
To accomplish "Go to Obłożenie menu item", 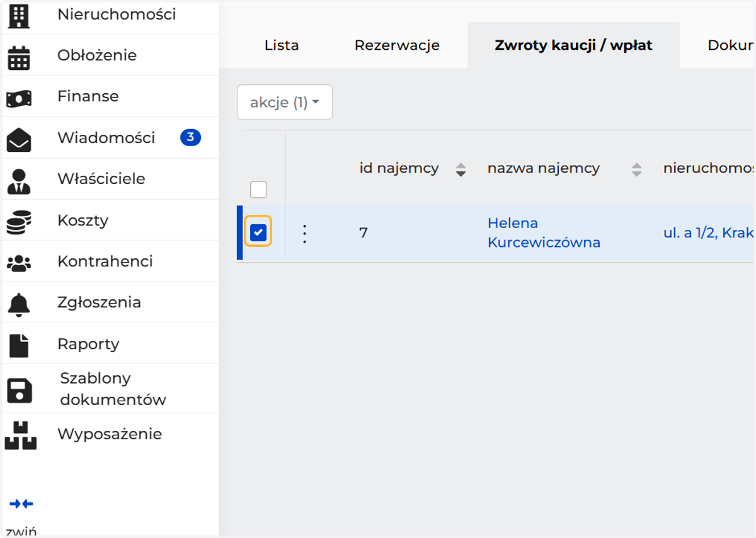I will (97, 55).
